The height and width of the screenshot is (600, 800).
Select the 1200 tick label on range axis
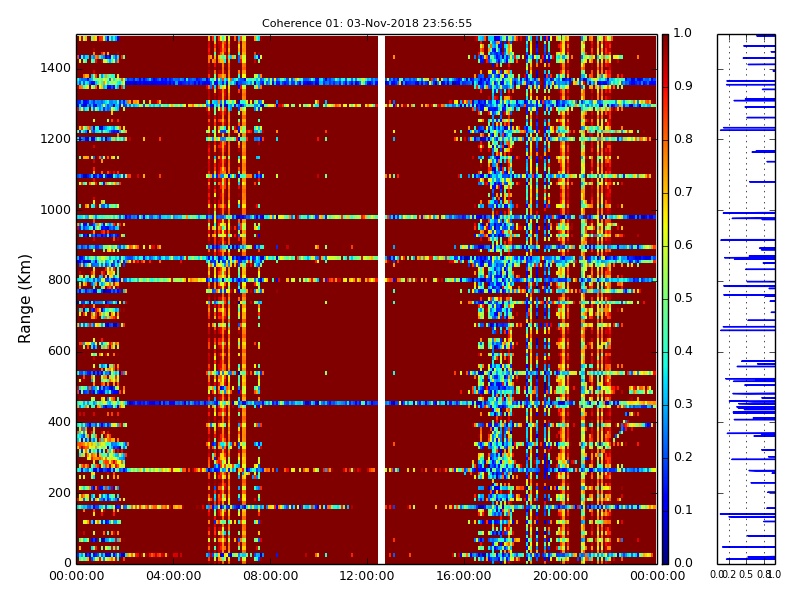click(x=56, y=139)
